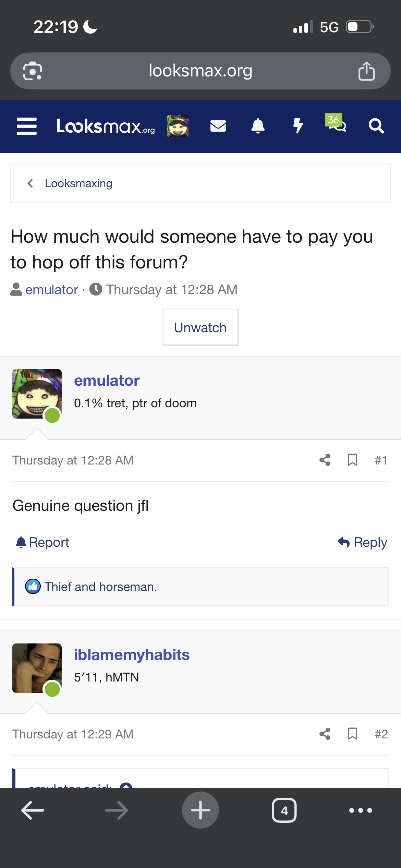Bookmark post #2
The width and height of the screenshot is (401, 868).
coord(352,734)
